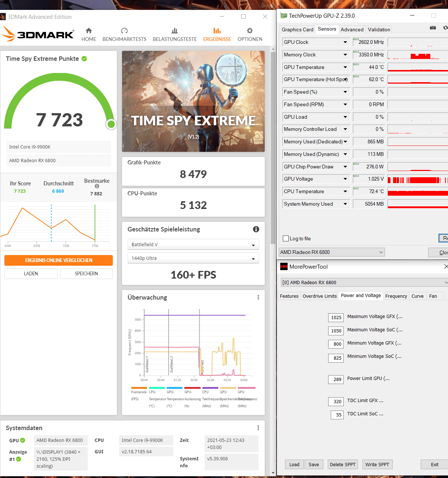Image resolution: width=448 pixels, height=478 pixels.
Task: Click the Save button in MorePowerTool
Action: (314, 464)
